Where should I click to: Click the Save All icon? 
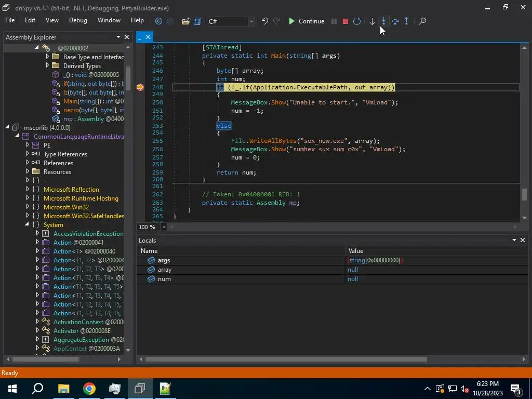(x=197, y=21)
